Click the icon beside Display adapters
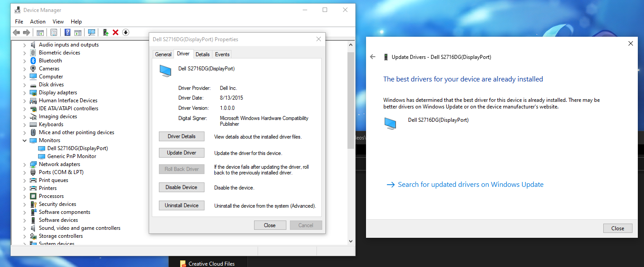Image resolution: width=644 pixels, height=267 pixels. [x=33, y=93]
